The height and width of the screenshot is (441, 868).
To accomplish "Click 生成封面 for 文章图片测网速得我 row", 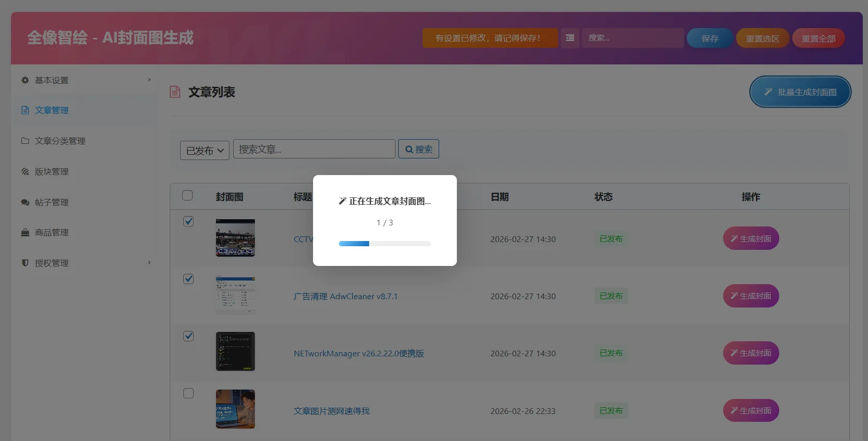I will (x=751, y=410).
